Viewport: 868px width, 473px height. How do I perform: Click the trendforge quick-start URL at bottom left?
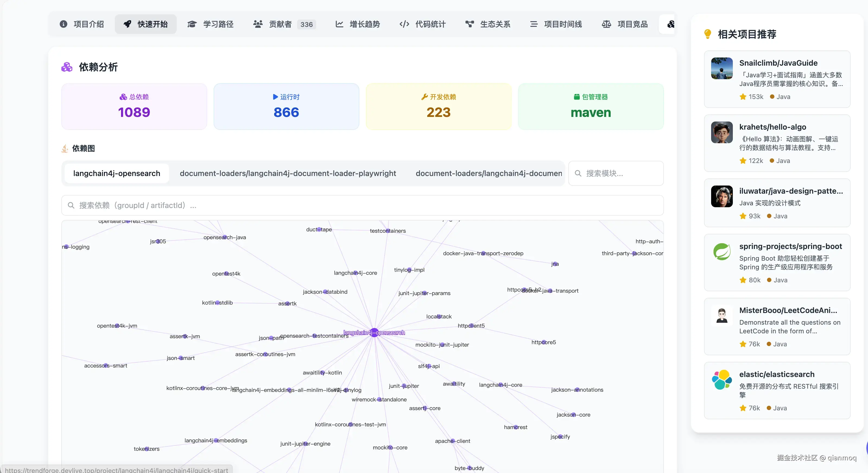(118, 469)
